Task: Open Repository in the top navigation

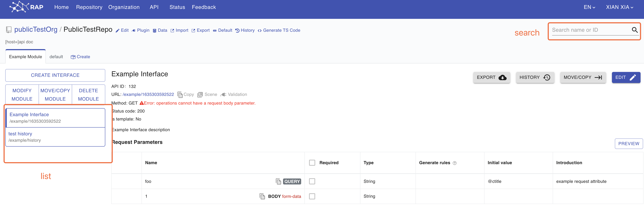Action: click(x=89, y=7)
